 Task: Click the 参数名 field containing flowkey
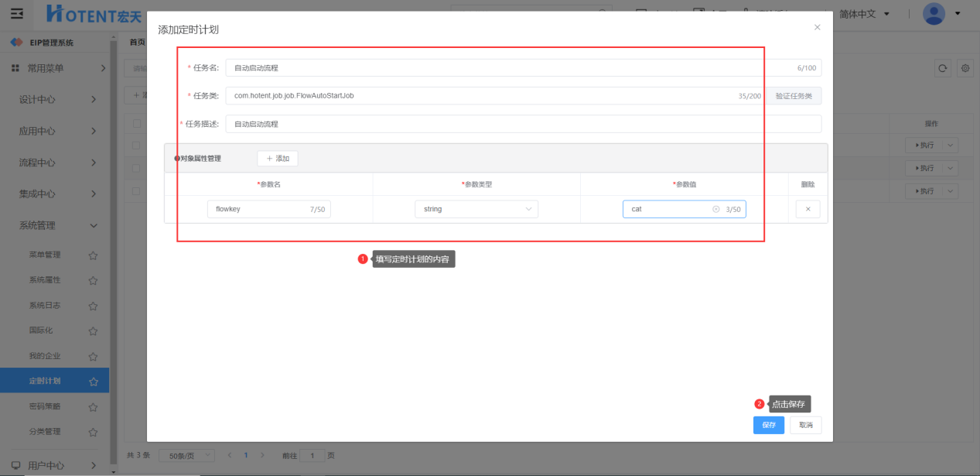click(x=269, y=209)
